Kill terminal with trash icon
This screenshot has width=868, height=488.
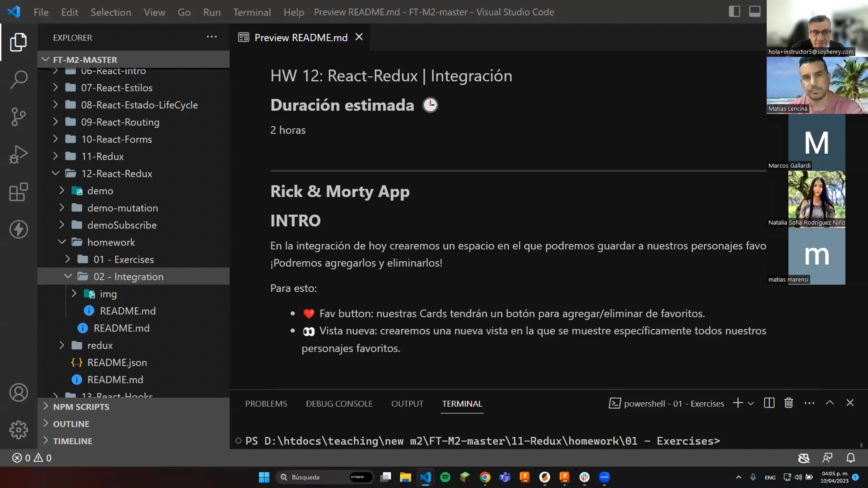789,403
